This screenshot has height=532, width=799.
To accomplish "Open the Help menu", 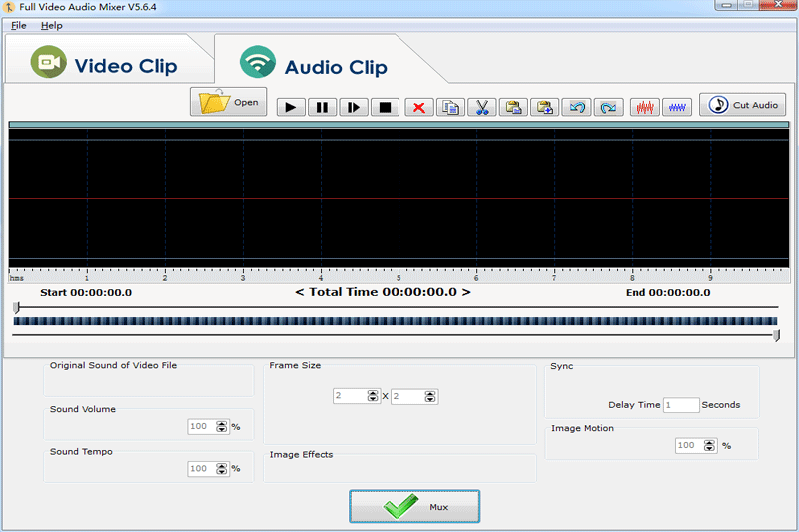I will click(52, 26).
